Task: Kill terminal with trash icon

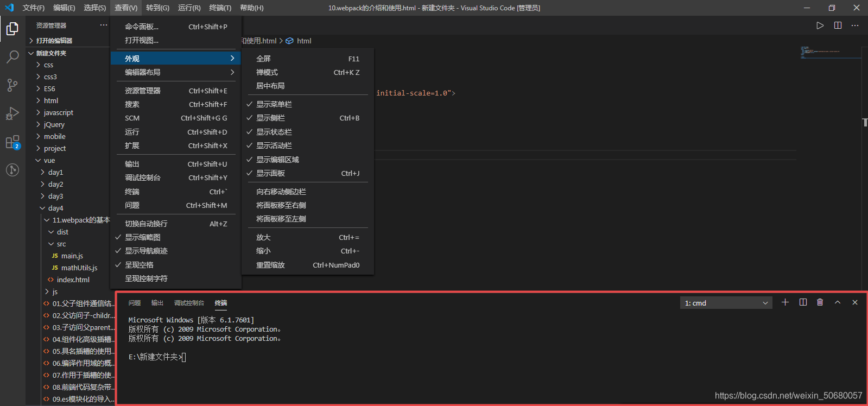Action: 820,302
